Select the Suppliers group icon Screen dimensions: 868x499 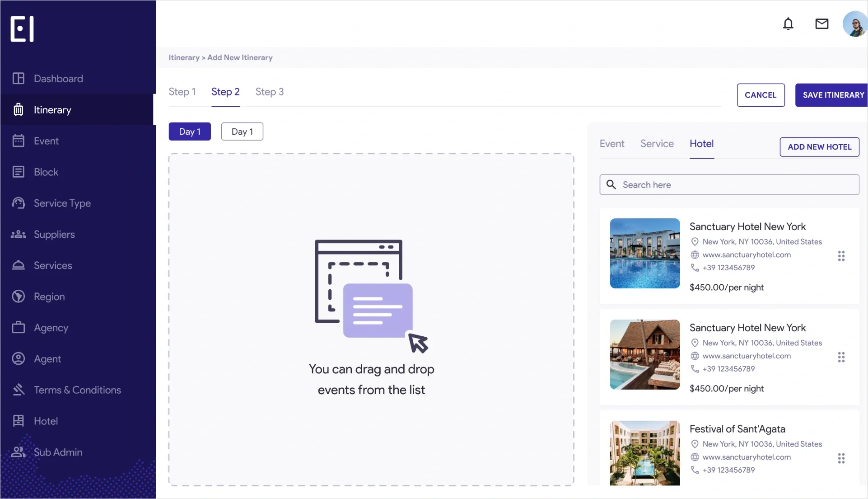pyautogui.click(x=19, y=234)
